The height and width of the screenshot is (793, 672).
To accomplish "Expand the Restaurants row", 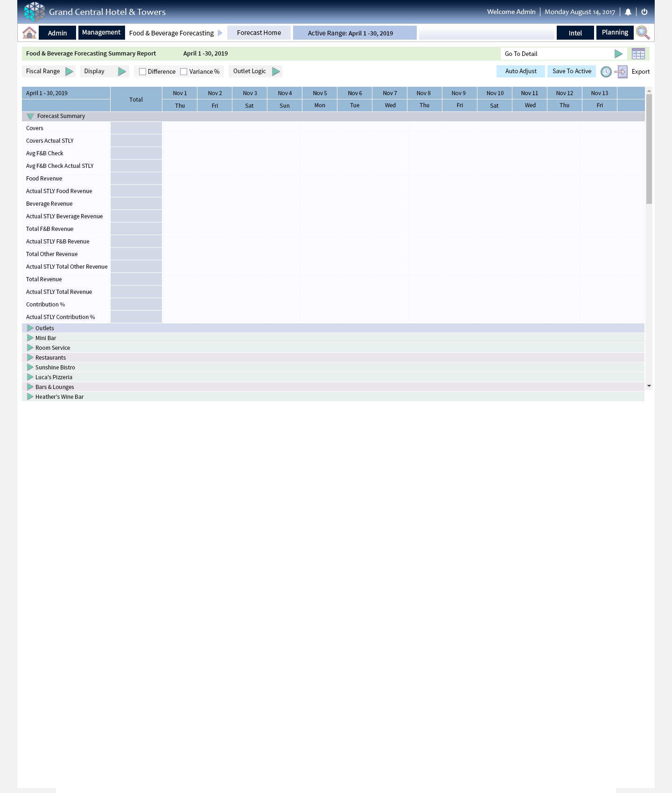I will tap(30, 358).
